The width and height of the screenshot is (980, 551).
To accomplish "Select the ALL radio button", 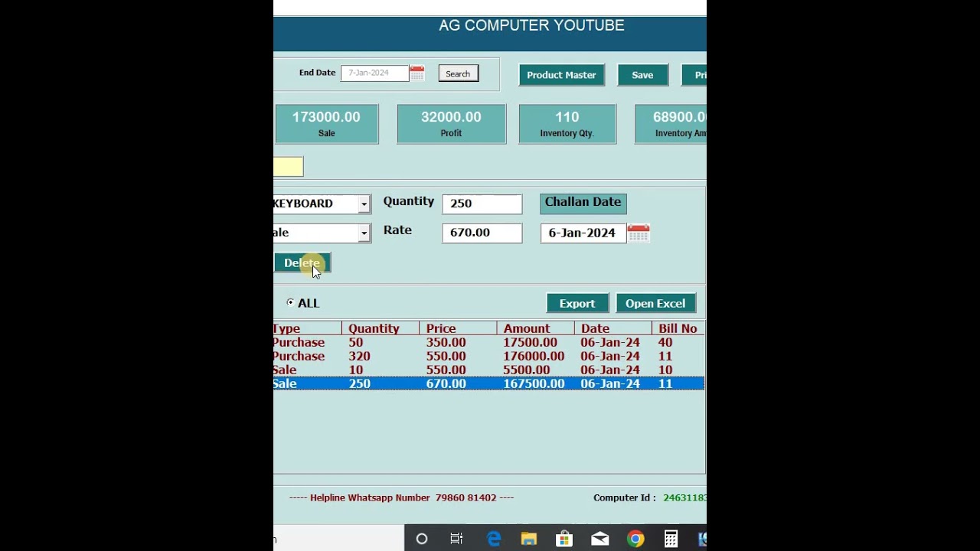I will tap(290, 302).
